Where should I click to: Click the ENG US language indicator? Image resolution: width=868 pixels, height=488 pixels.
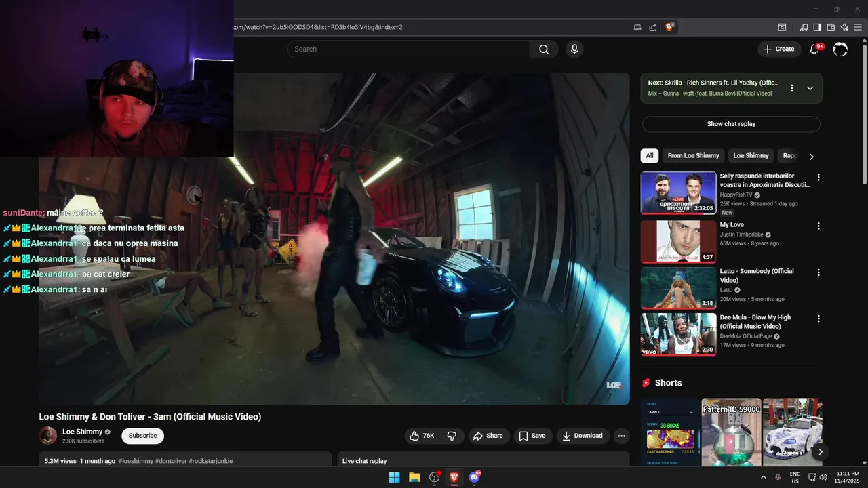(795, 477)
